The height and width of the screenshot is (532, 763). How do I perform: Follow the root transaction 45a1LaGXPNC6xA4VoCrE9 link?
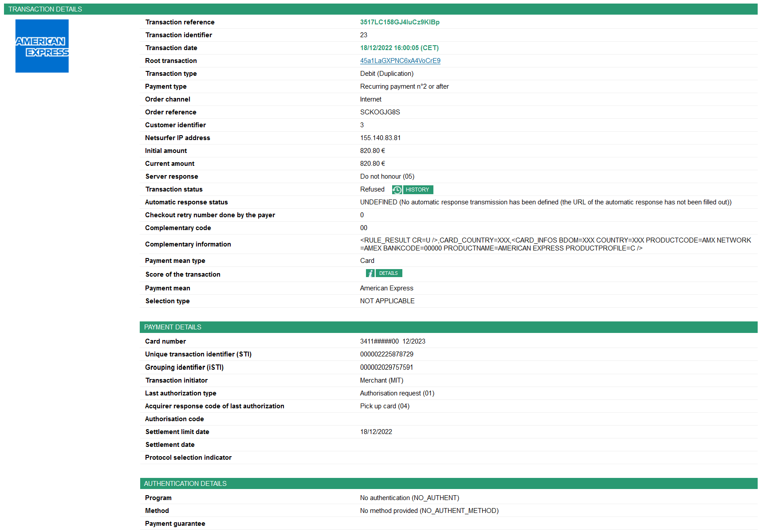coord(400,61)
